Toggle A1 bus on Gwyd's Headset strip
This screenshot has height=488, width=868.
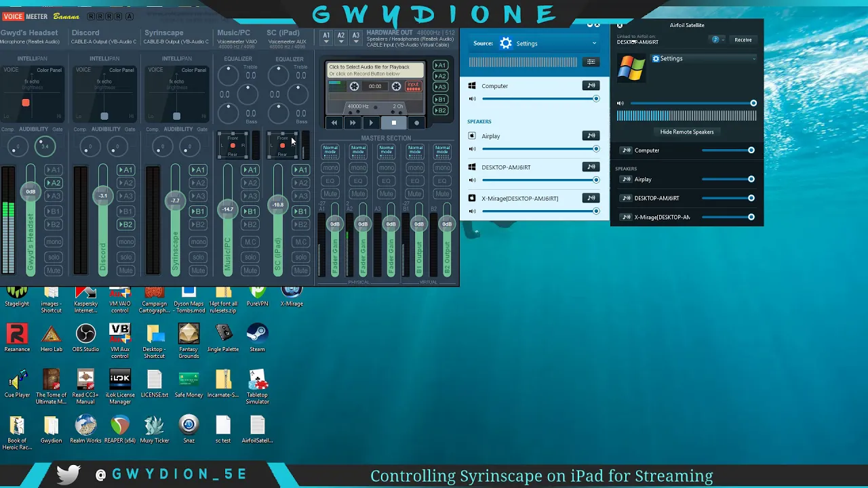click(x=53, y=169)
